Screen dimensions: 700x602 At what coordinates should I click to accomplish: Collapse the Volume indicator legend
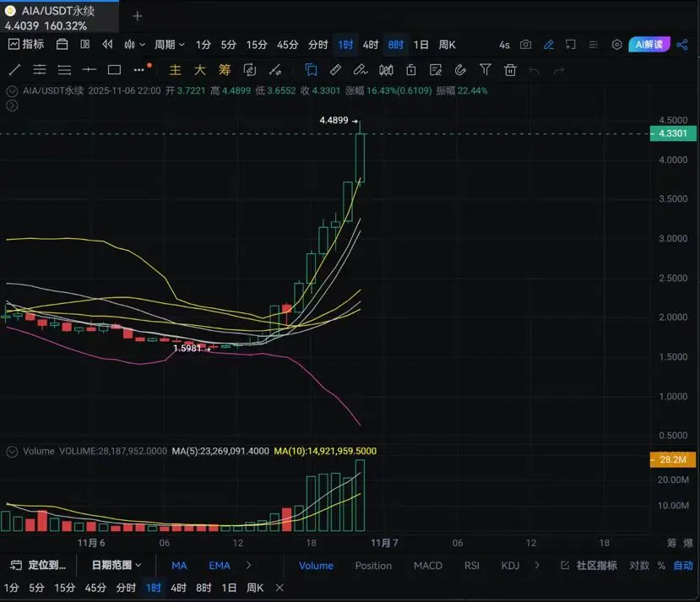coord(12,452)
